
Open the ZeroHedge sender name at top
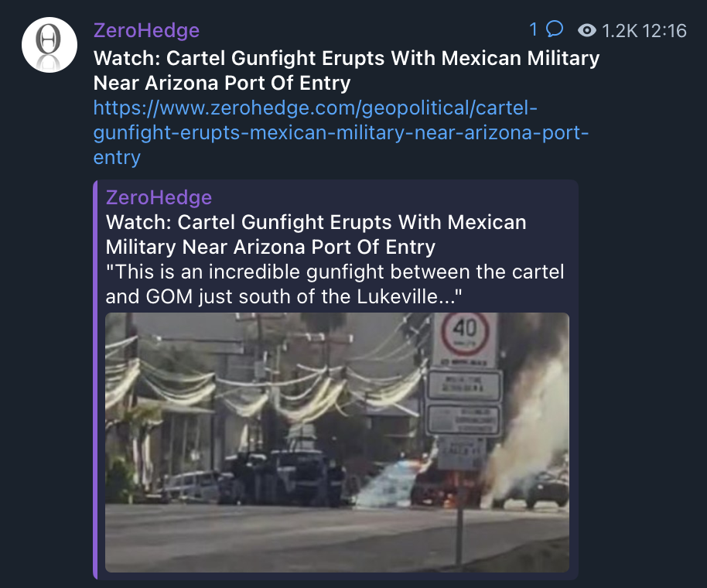(x=146, y=30)
